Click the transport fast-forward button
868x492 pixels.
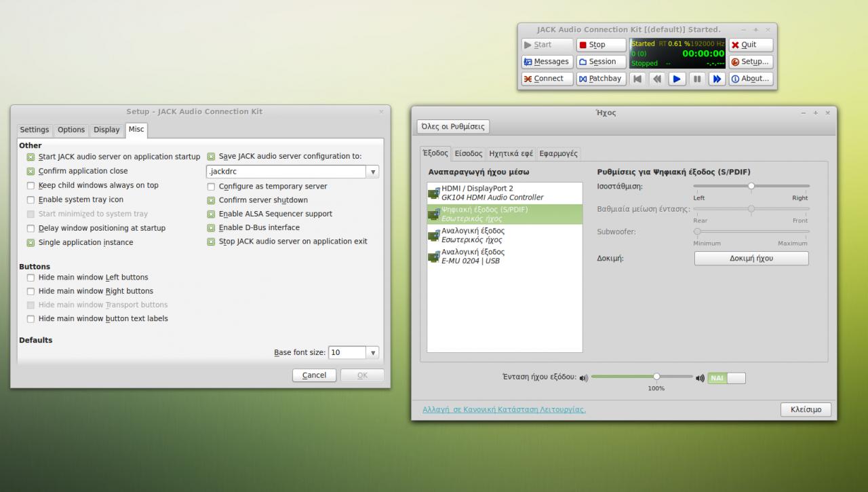pos(717,79)
